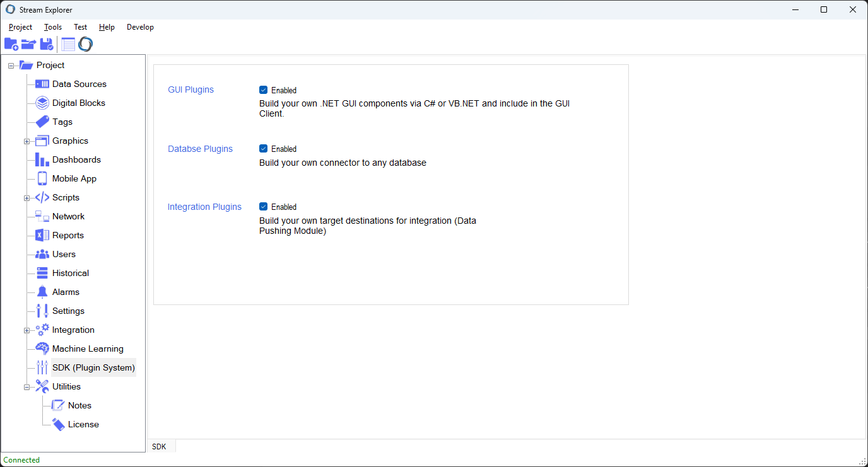Click the save project disk toolbar icon
868x467 pixels.
[47, 44]
